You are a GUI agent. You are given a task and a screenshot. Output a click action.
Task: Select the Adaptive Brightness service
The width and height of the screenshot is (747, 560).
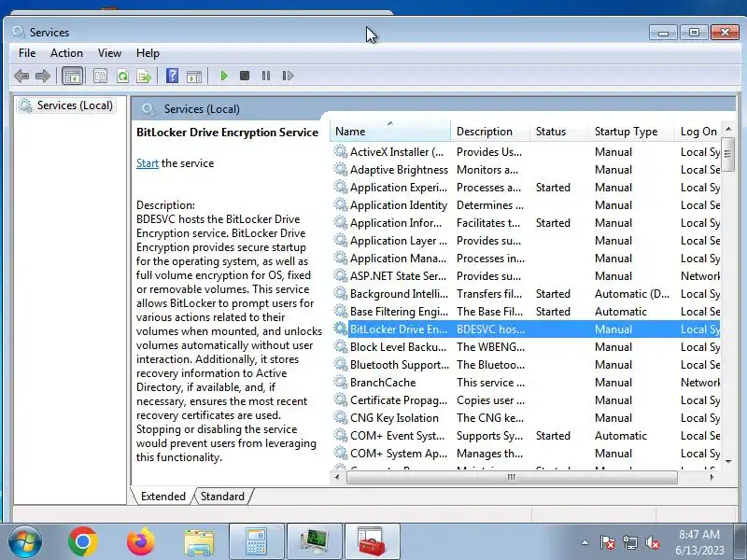(526, 170)
